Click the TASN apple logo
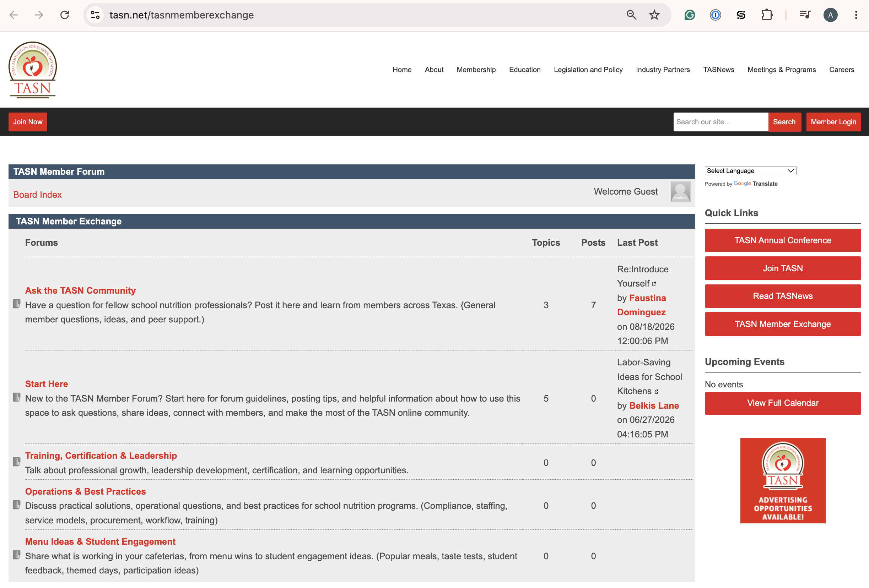869x588 pixels. pyautogui.click(x=33, y=70)
